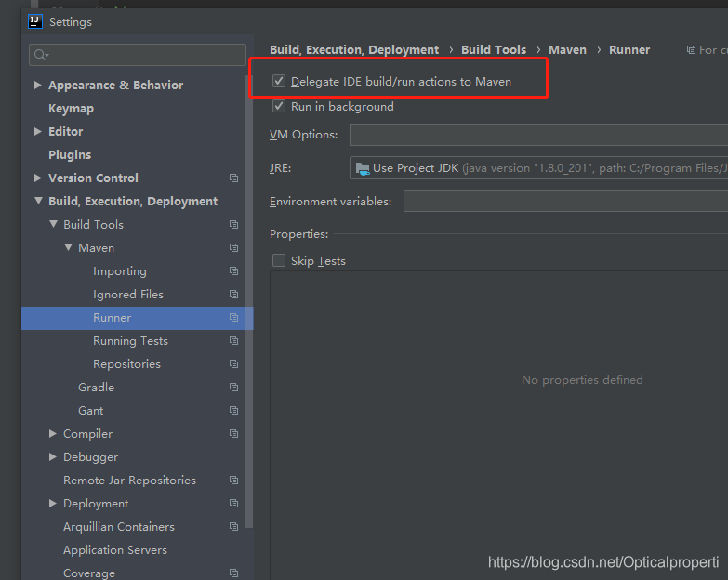728x580 pixels.
Task: Open the Gradle settings page
Action: (x=96, y=387)
